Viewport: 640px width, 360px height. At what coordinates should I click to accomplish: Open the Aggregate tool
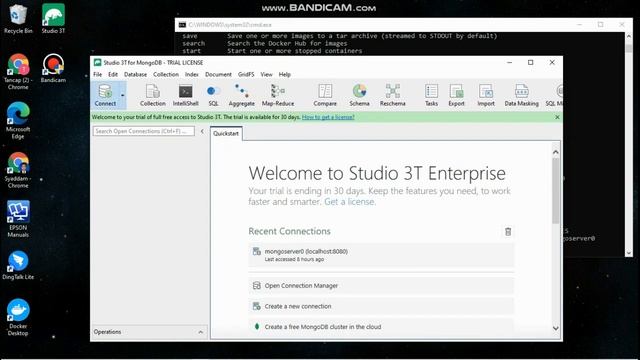pyautogui.click(x=242, y=95)
